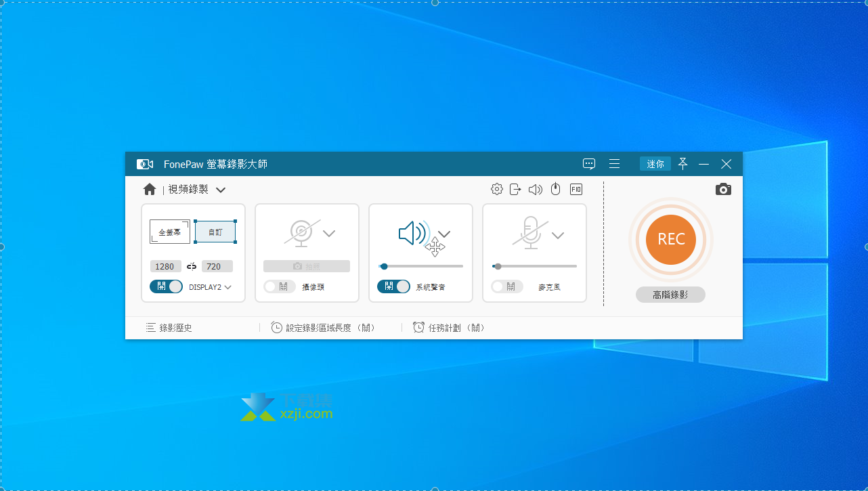This screenshot has width=868, height=491.
Task: Toggle the display recording switch off
Action: pyautogui.click(x=166, y=286)
